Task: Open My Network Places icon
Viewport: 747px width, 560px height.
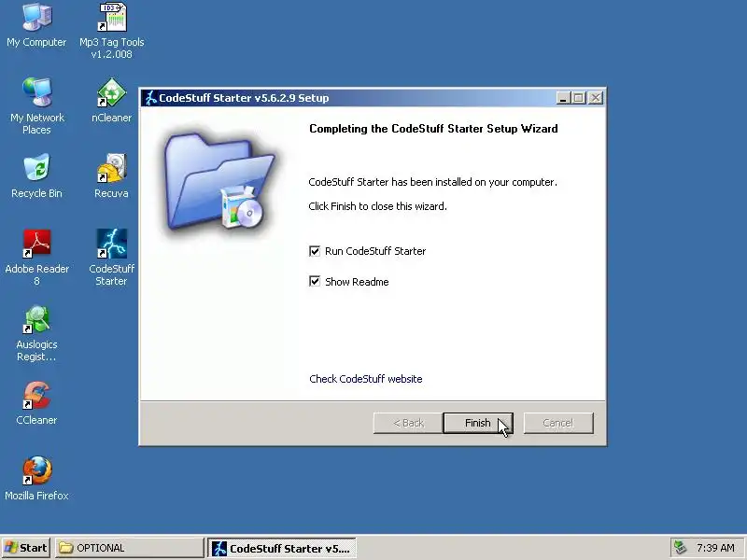Action: 36,105
